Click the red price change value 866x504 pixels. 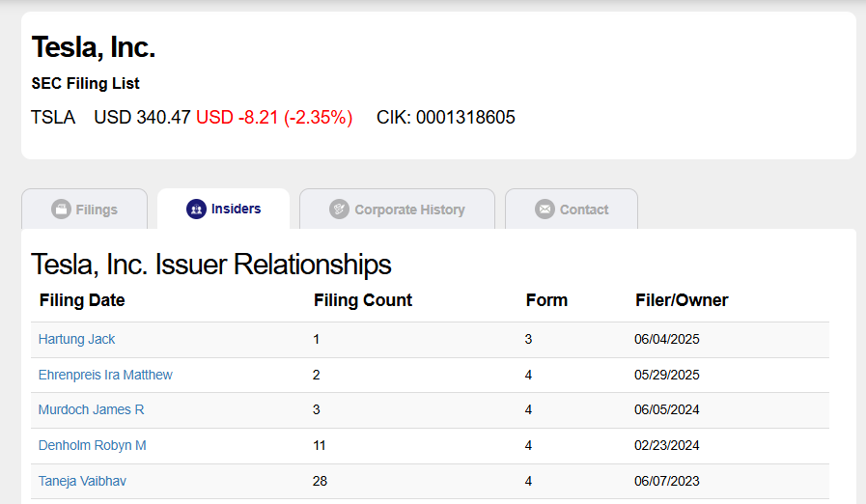[274, 118]
